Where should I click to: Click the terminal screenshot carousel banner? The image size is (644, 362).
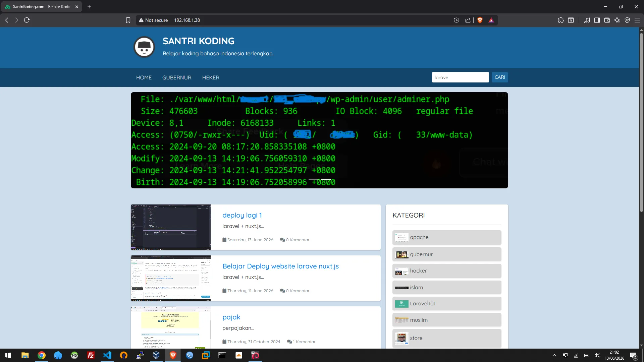pyautogui.click(x=319, y=140)
